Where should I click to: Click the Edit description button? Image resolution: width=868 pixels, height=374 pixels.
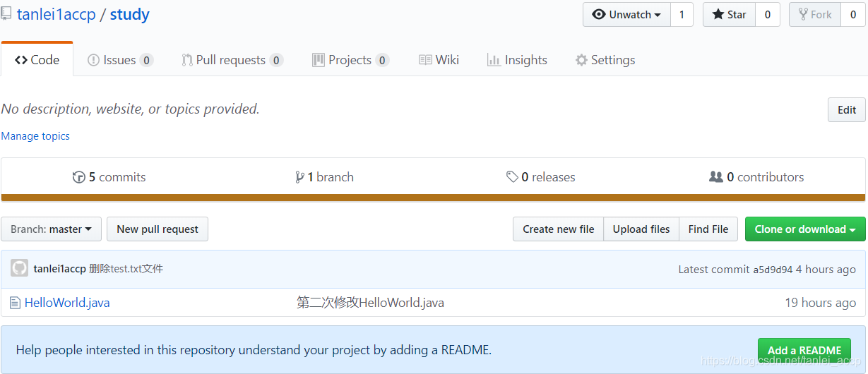tap(847, 110)
